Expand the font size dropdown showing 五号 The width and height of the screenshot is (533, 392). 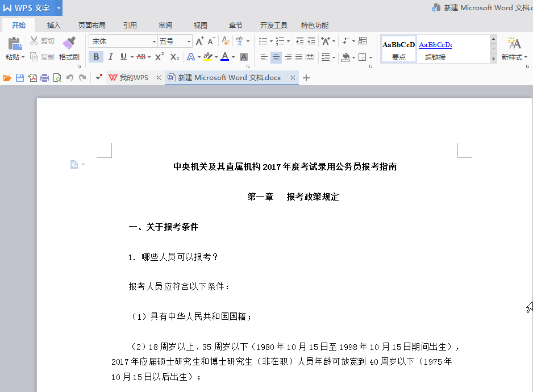click(x=189, y=41)
